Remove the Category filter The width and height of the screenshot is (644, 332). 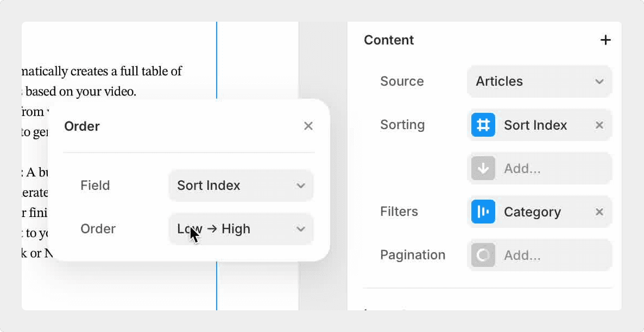[x=599, y=212]
